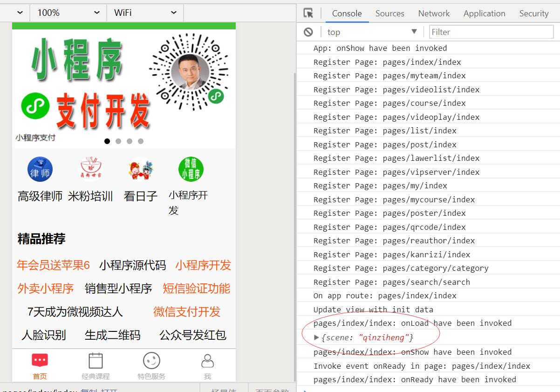Switch to the Network tab

[434, 14]
